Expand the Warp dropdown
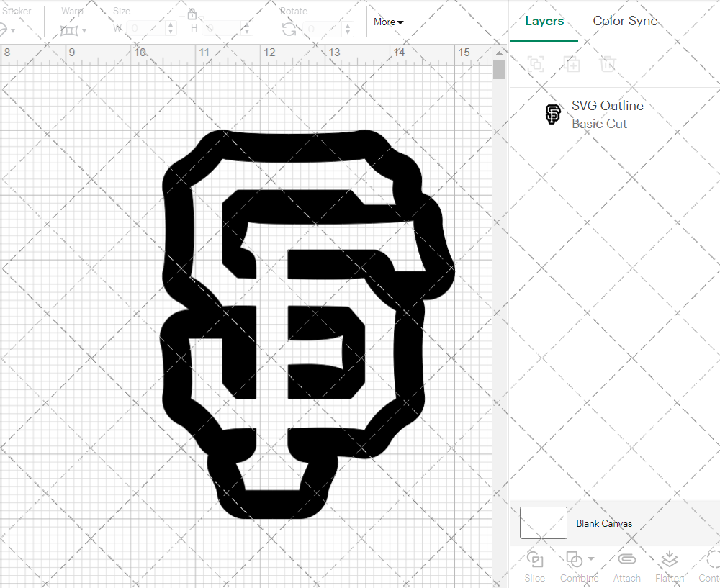The height and width of the screenshot is (588, 720). [x=84, y=30]
